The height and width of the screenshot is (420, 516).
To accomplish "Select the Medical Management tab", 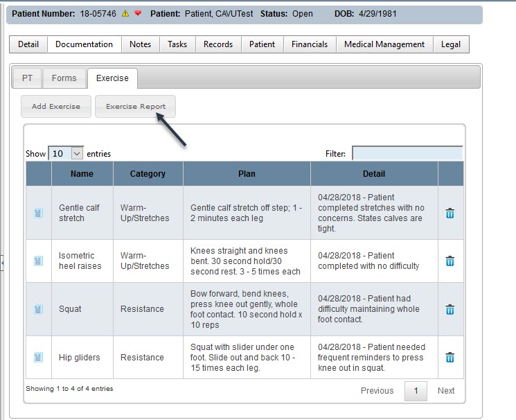I will tap(384, 44).
